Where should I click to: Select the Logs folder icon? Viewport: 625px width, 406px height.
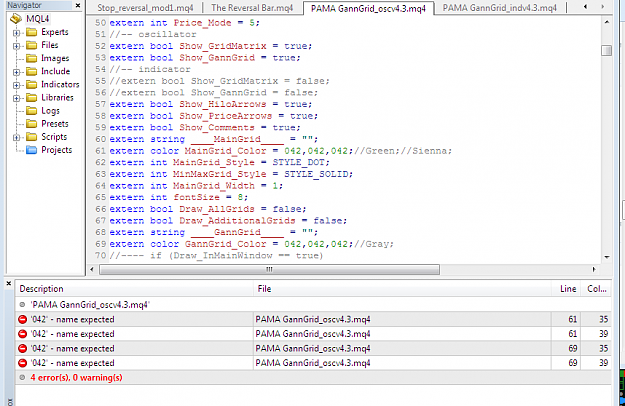(31, 111)
